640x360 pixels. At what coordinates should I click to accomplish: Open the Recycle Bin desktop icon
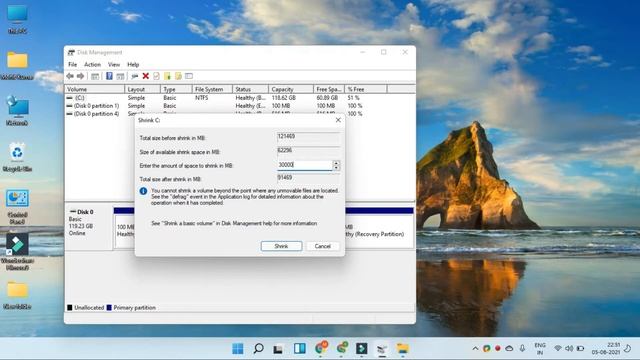click(x=17, y=157)
